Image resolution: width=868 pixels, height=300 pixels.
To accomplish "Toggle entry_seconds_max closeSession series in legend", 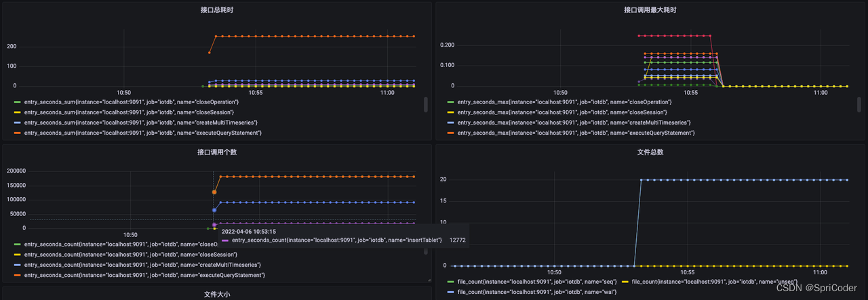I will click(562, 112).
